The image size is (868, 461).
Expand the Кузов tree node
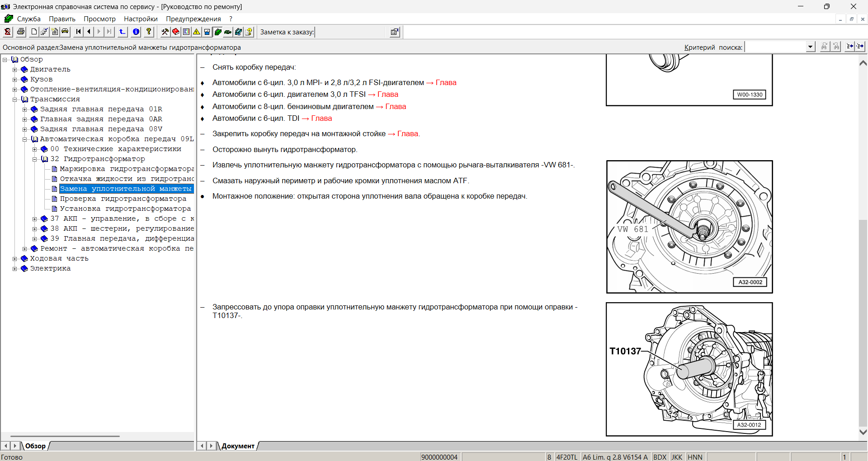(15, 80)
